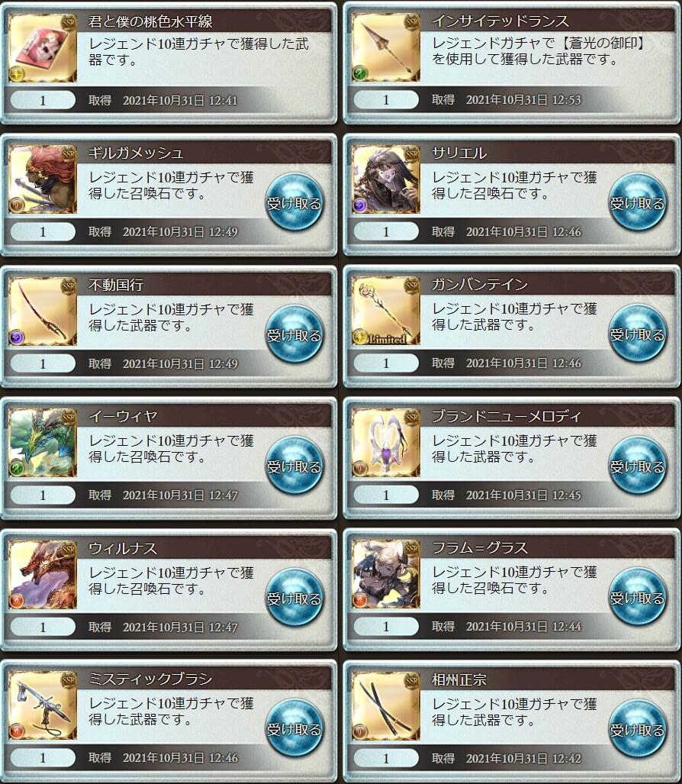This screenshot has width=682, height=784.
Task: Click the 君と僕の桃色水平線 item thumbnail
Action: pos(43,48)
